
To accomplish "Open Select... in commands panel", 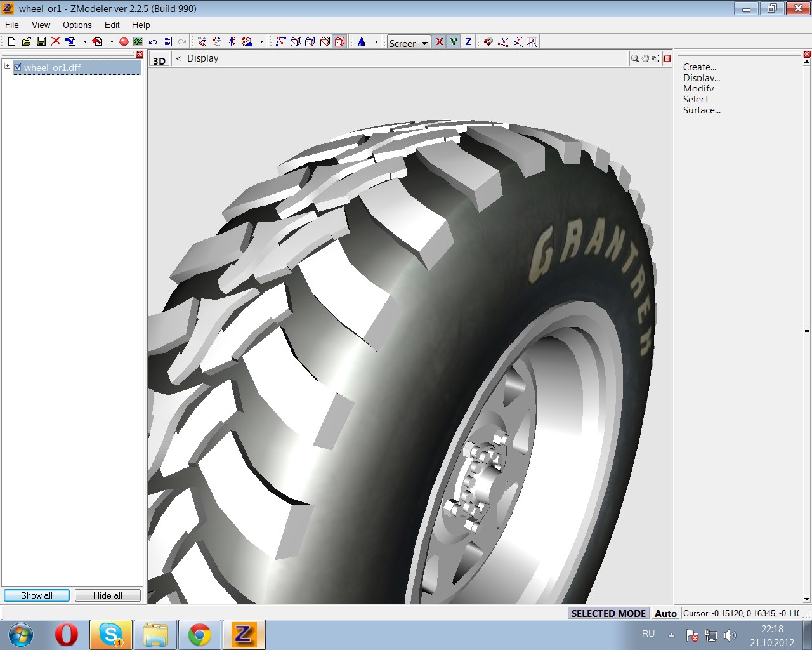I will coord(698,99).
